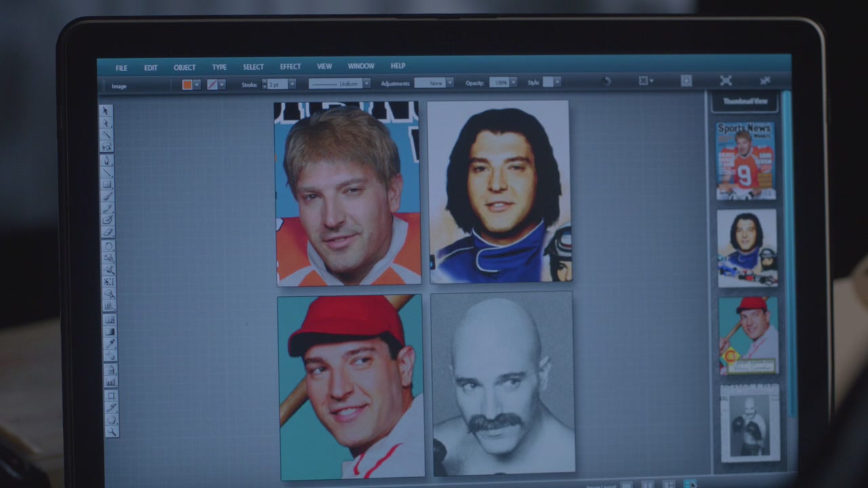Select the Sports News magazine thumbnail
Viewport: 868px width, 488px height.
(x=746, y=161)
